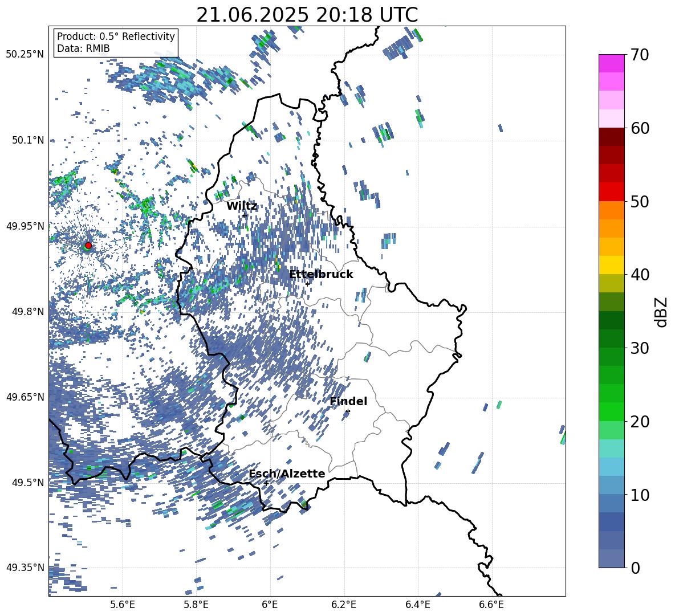Click the title 21.06.2025 20:18 UTC

click(307, 15)
